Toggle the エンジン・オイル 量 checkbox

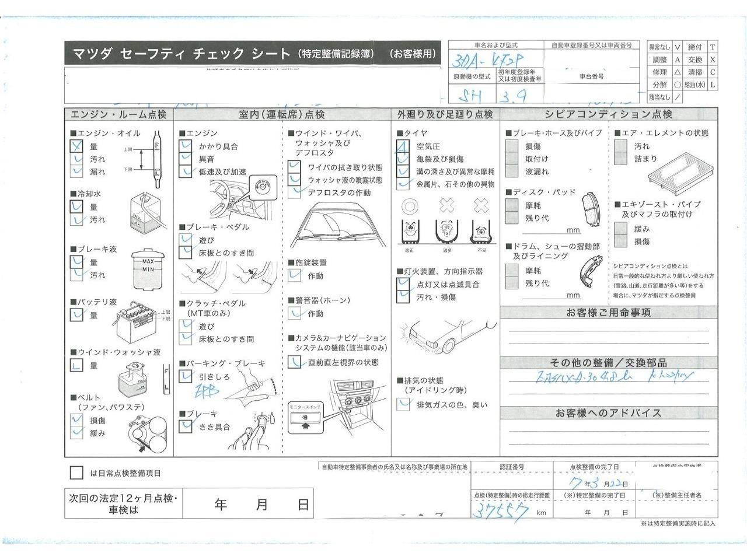76,146
